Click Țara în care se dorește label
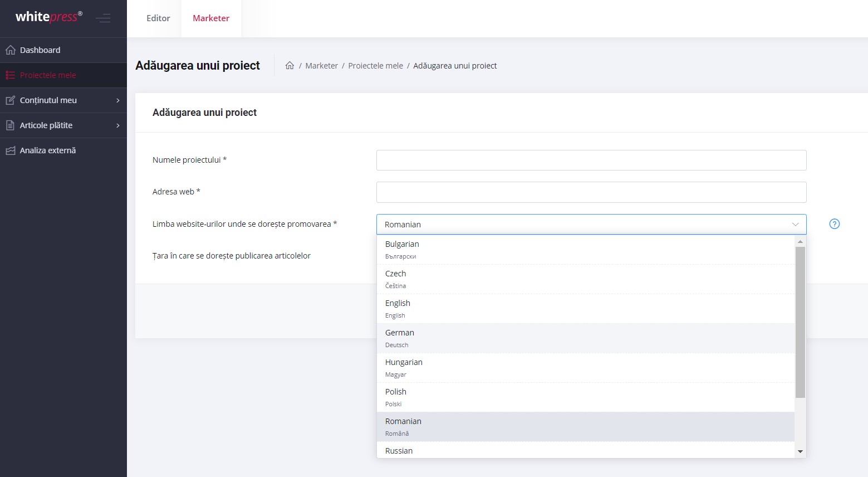The image size is (868, 477). pyautogui.click(x=231, y=256)
